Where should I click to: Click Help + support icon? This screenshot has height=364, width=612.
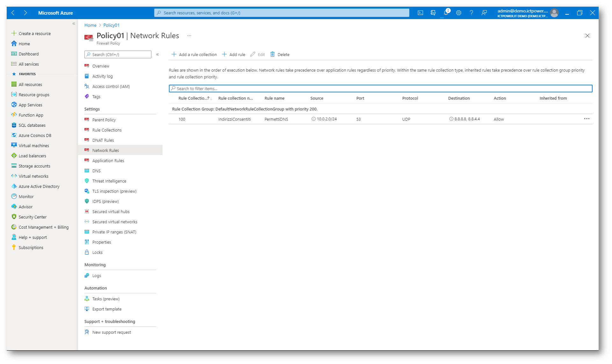click(14, 237)
